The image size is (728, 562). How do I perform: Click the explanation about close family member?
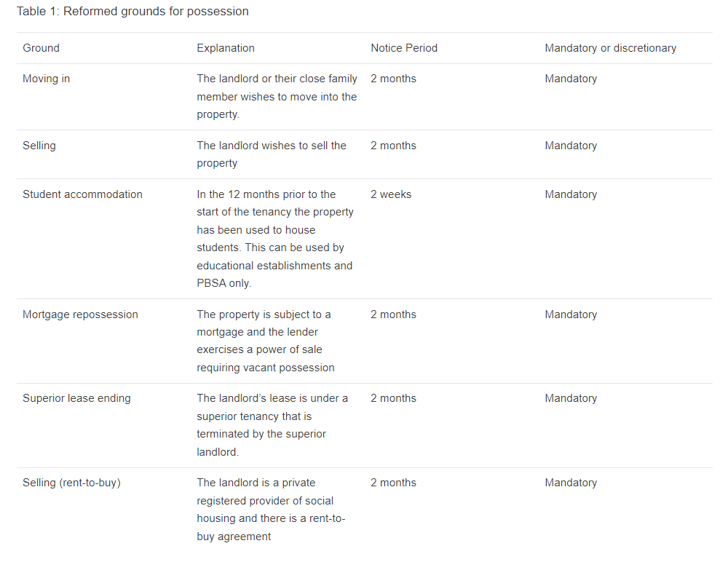point(277,97)
